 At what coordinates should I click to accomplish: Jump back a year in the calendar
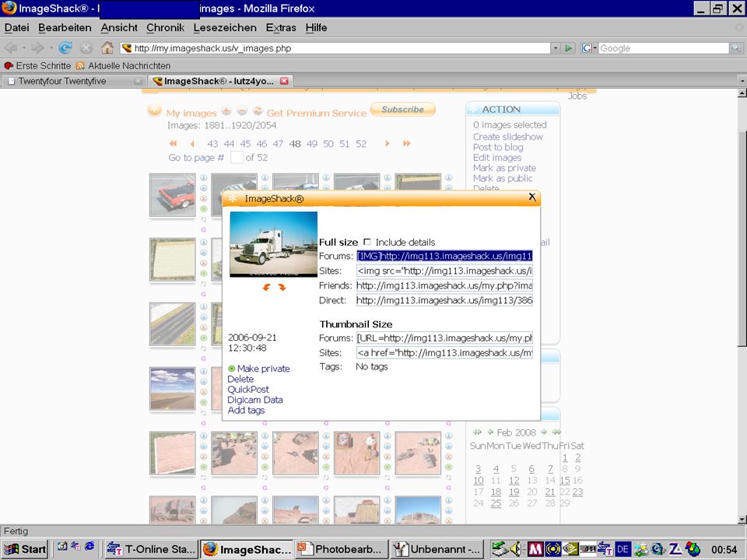click(x=477, y=432)
